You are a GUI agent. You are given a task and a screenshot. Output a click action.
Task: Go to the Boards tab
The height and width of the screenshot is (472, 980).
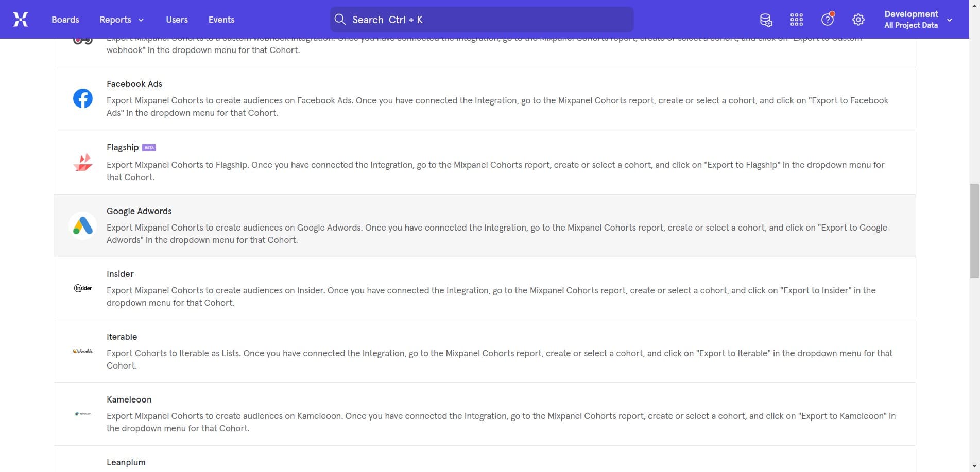pos(65,20)
